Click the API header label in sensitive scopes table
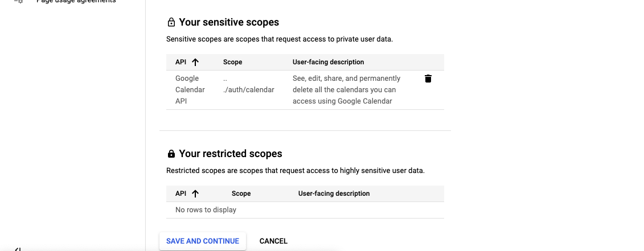Screen dimensions: 644x251 tap(181, 62)
